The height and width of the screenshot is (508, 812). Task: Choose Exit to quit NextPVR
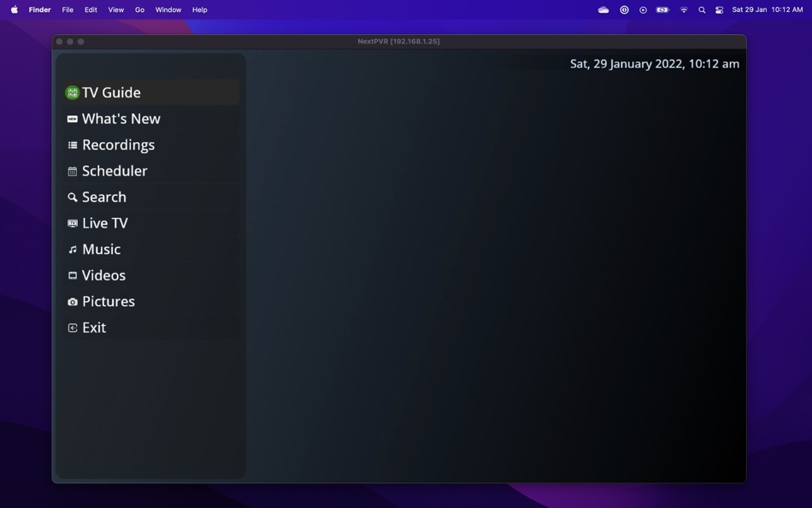150,327
